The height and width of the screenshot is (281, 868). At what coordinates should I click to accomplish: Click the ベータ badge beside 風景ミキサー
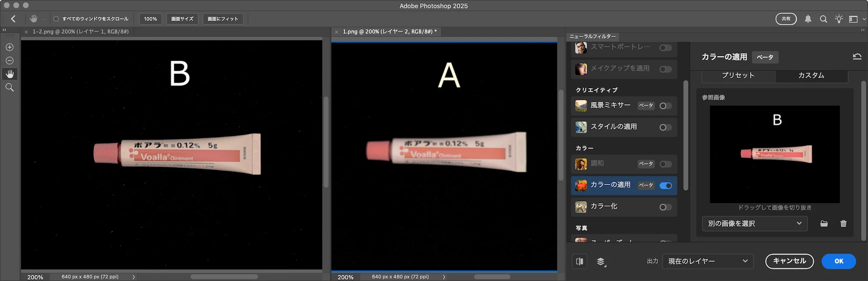coord(646,106)
